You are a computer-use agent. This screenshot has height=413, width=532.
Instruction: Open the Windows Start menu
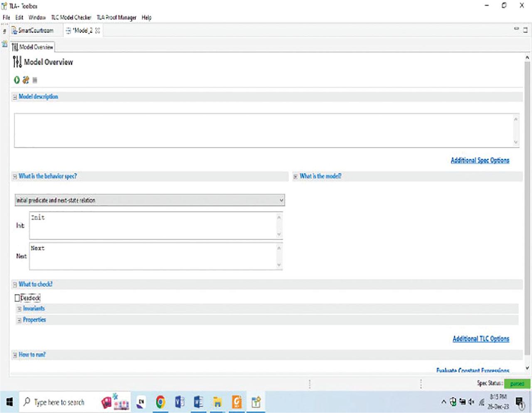tap(10, 402)
